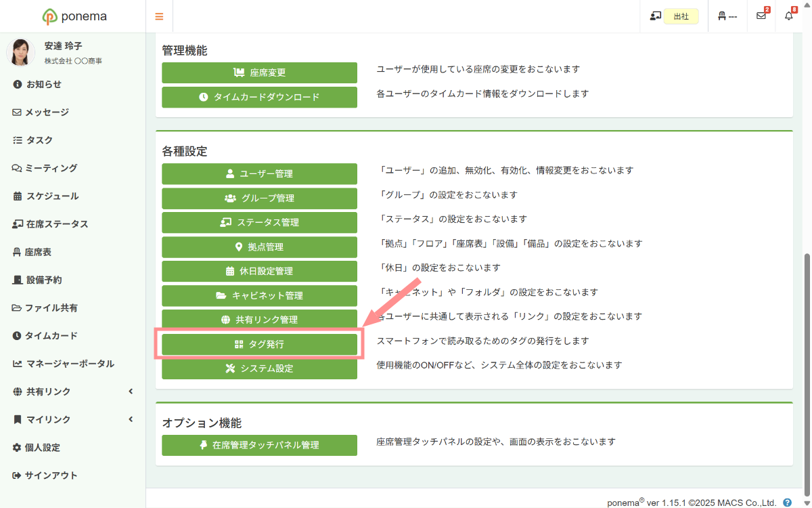This screenshot has width=812, height=508.
Task: Click the page vertical scrollbar
Action: (806, 373)
